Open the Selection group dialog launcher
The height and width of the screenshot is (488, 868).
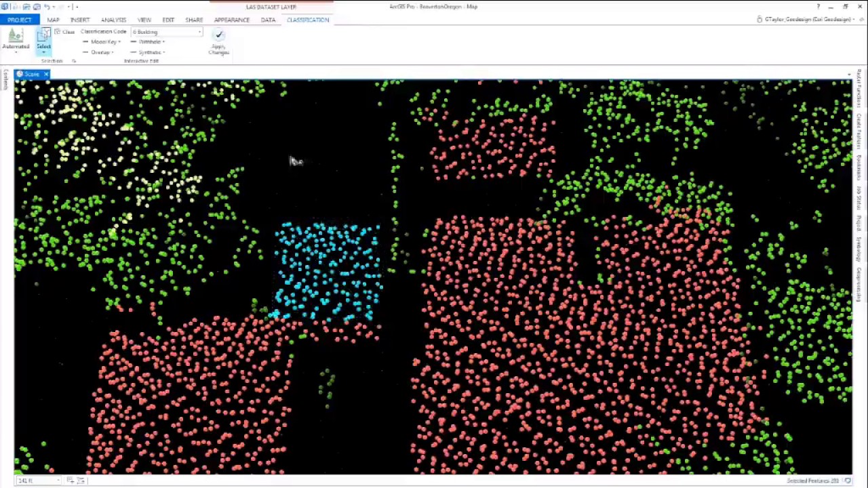pyautogui.click(x=74, y=61)
